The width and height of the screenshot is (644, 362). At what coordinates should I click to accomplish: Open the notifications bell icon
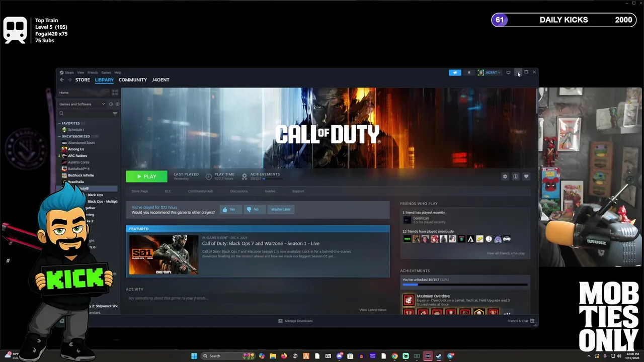[x=469, y=72]
